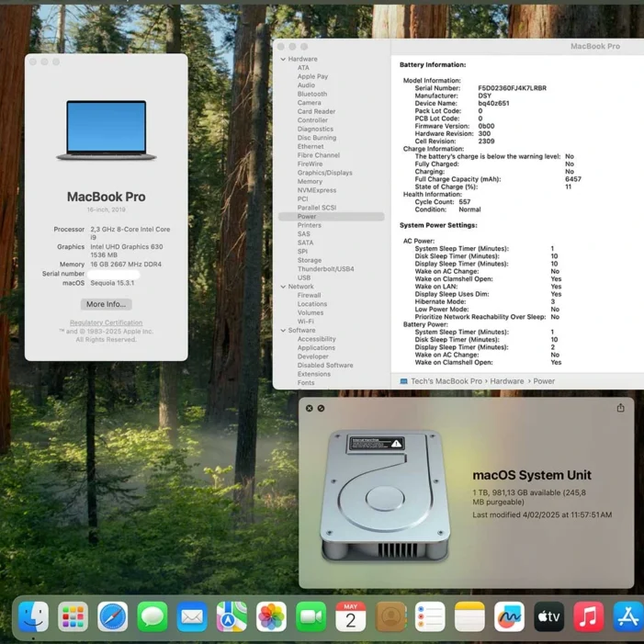Collapse the Network section in sidebar
The height and width of the screenshot is (644, 644).
283,287
